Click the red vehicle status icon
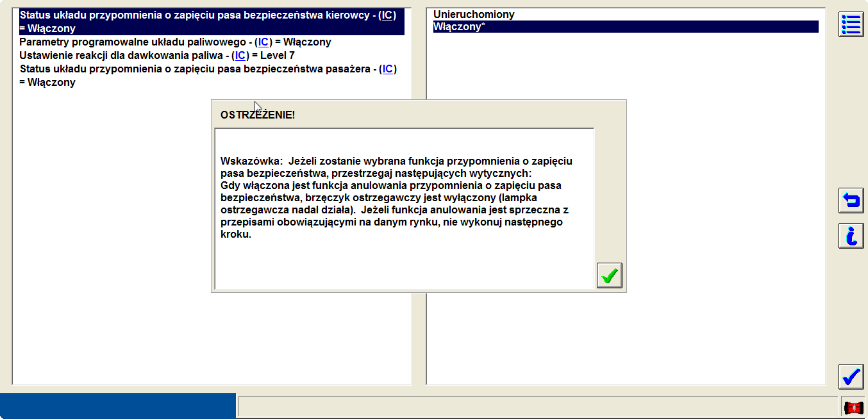The width and height of the screenshot is (868, 419). pyautogui.click(x=853, y=407)
